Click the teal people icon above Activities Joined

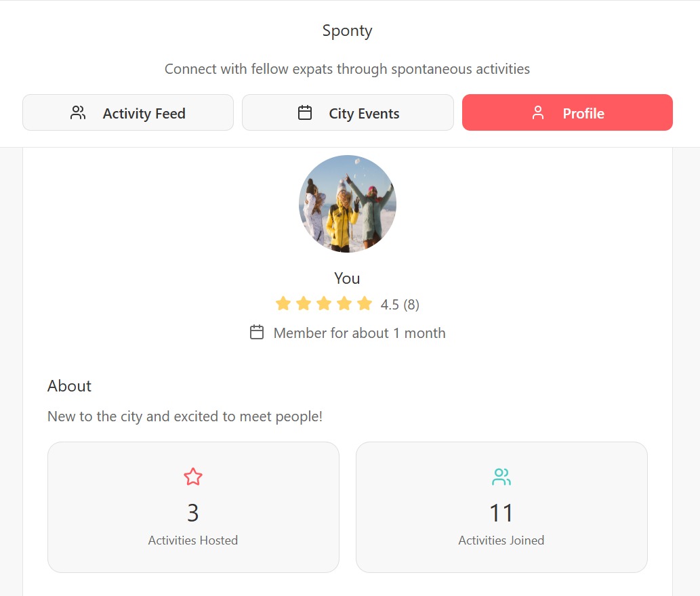click(x=501, y=477)
